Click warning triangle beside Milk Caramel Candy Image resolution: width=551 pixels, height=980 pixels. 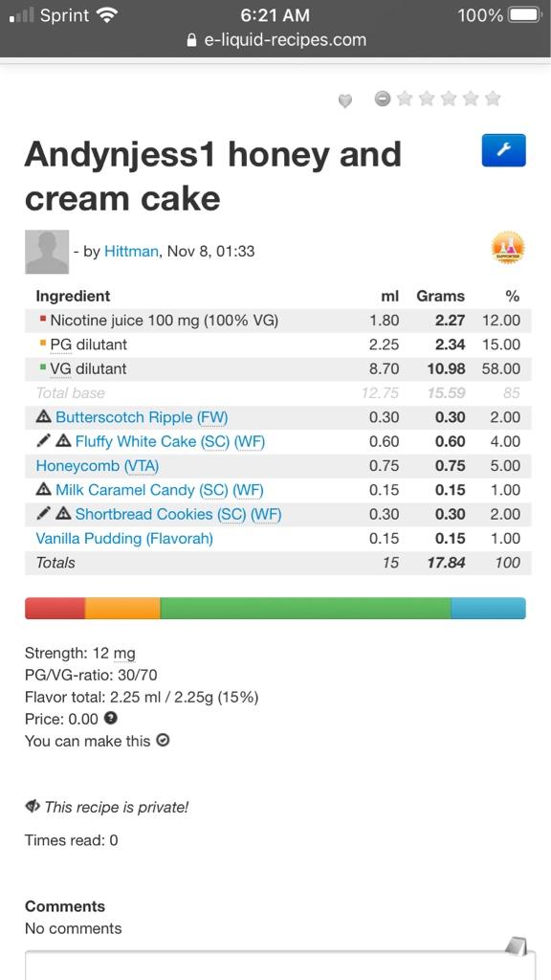(x=44, y=490)
